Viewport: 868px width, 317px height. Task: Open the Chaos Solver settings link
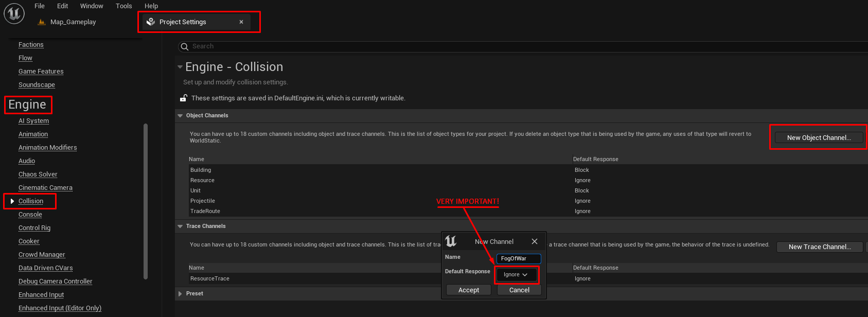pos(38,174)
